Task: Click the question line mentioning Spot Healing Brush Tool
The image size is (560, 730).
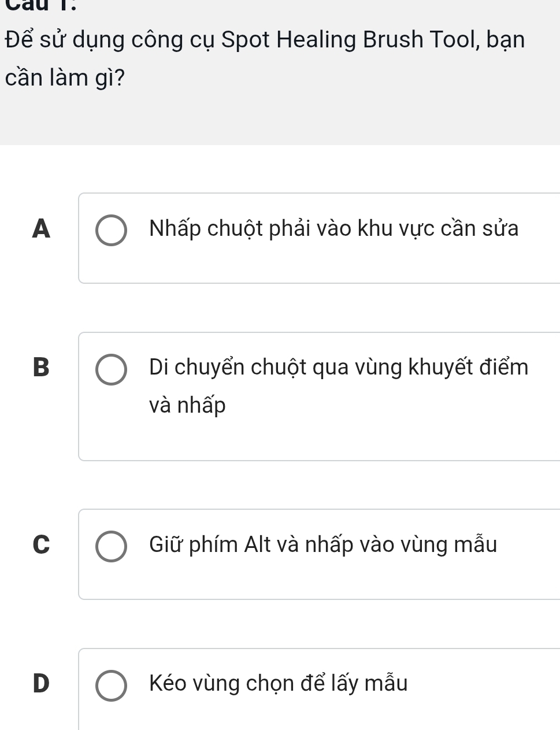Action: coord(265,40)
